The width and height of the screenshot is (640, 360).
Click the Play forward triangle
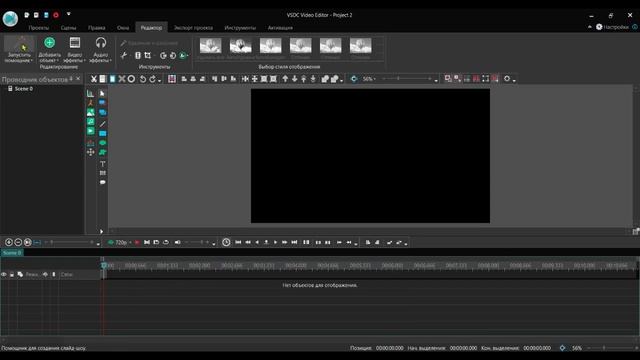tap(276, 242)
